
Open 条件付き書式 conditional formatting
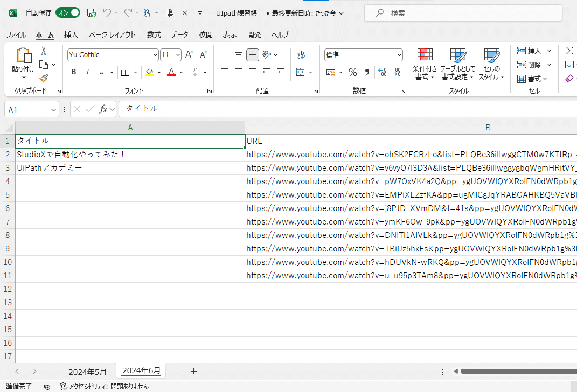[x=425, y=64]
